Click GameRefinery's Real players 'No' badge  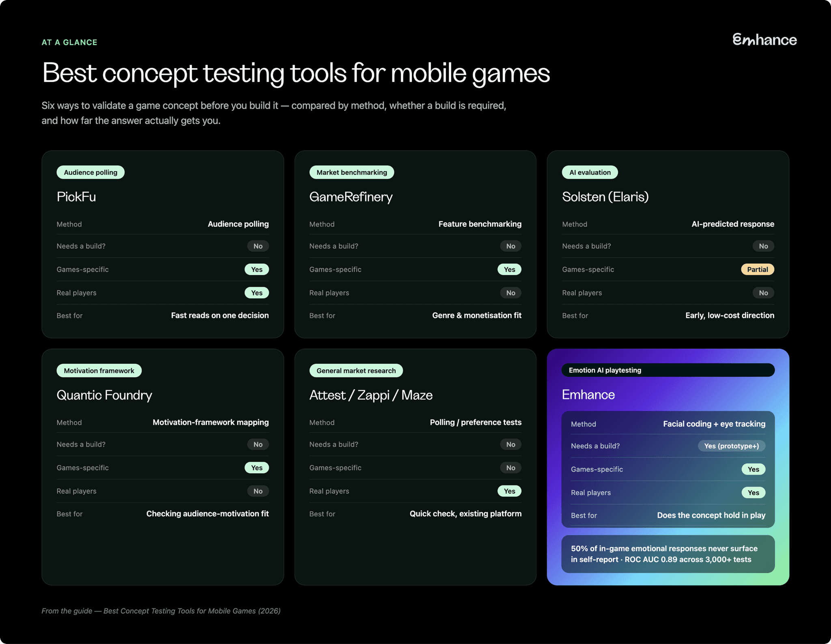511,293
